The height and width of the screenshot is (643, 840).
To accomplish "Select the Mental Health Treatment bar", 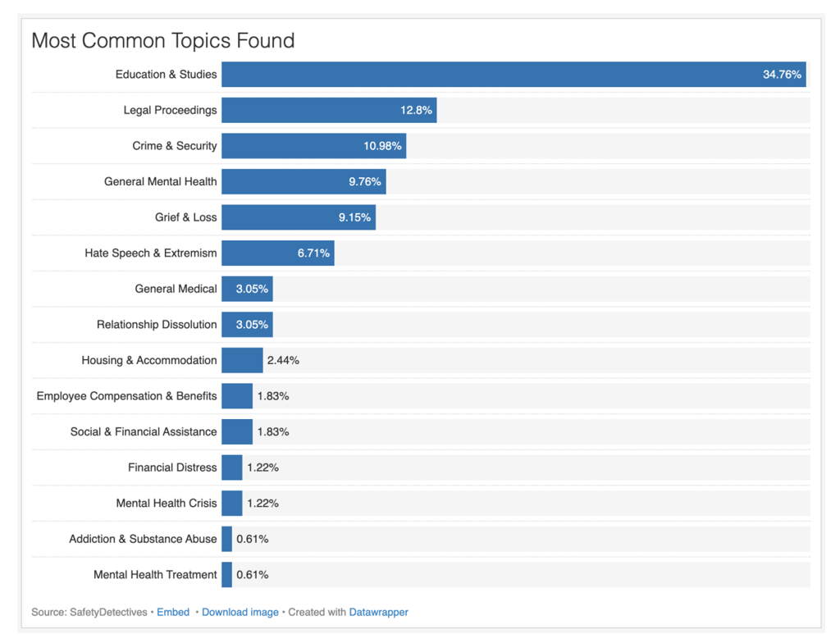I will (226, 574).
